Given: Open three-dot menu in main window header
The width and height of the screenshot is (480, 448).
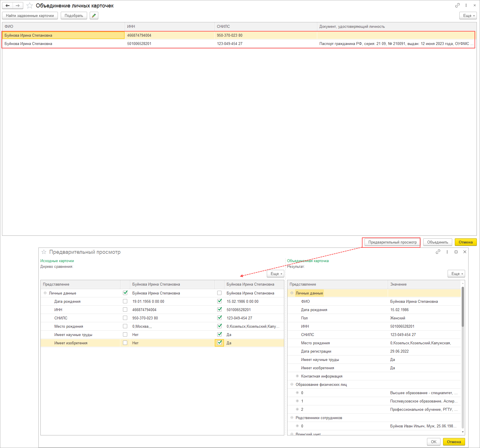Looking at the screenshot, I should [x=466, y=5].
